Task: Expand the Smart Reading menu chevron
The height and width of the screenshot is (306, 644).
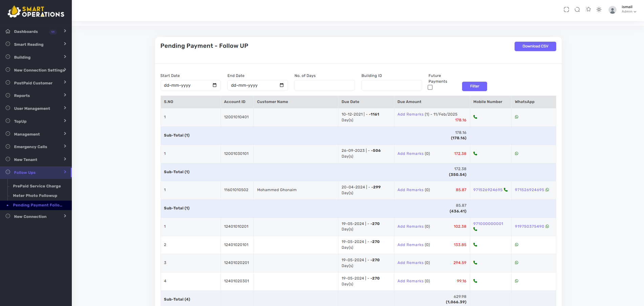Action: click(x=65, y=44)
